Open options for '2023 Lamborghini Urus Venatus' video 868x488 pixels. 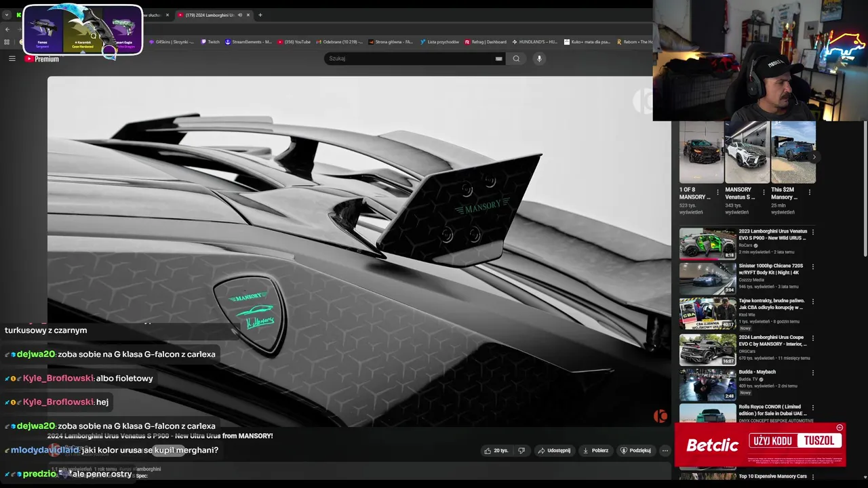pyautogui.click(x=812, y=232)
